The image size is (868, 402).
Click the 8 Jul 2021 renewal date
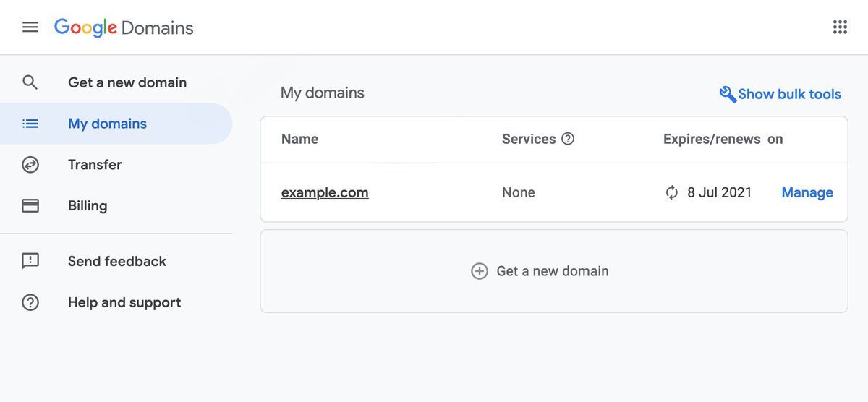click(719, 192)
